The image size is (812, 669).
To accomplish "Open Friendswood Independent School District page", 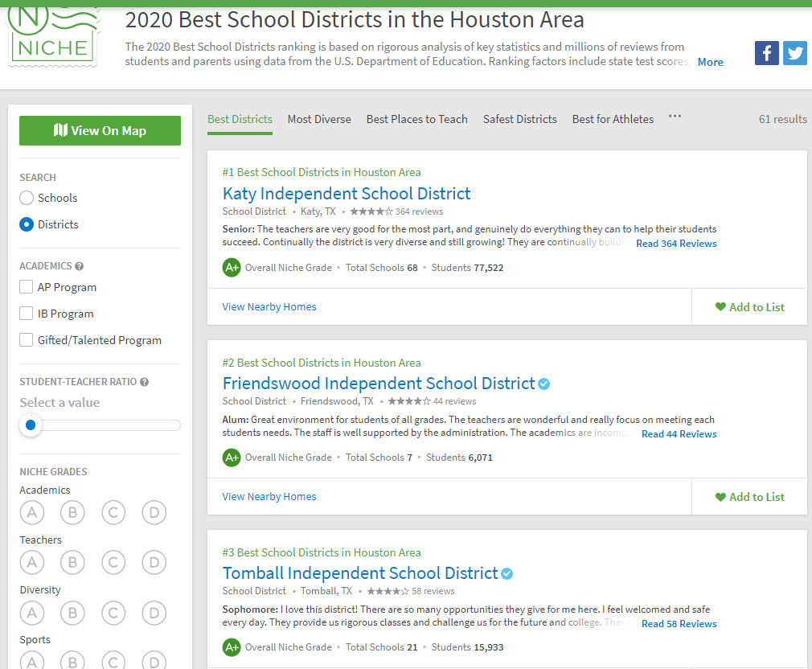I will click(x=379, y=384).
